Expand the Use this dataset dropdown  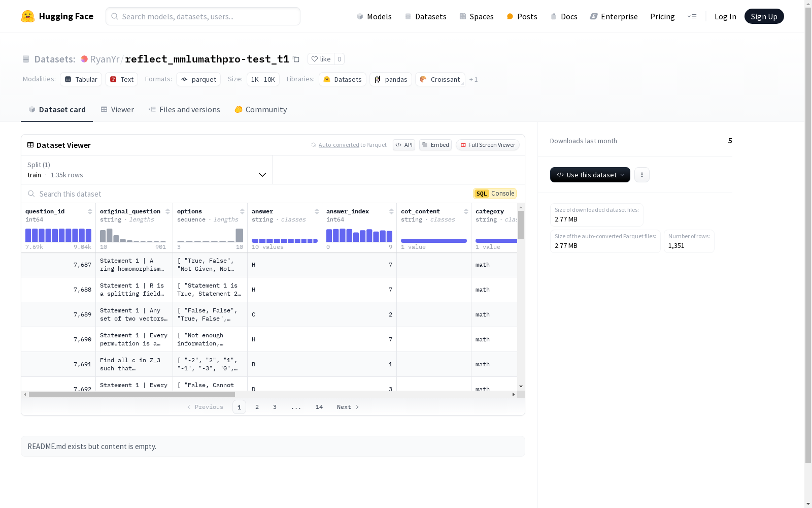click(590, 175)
